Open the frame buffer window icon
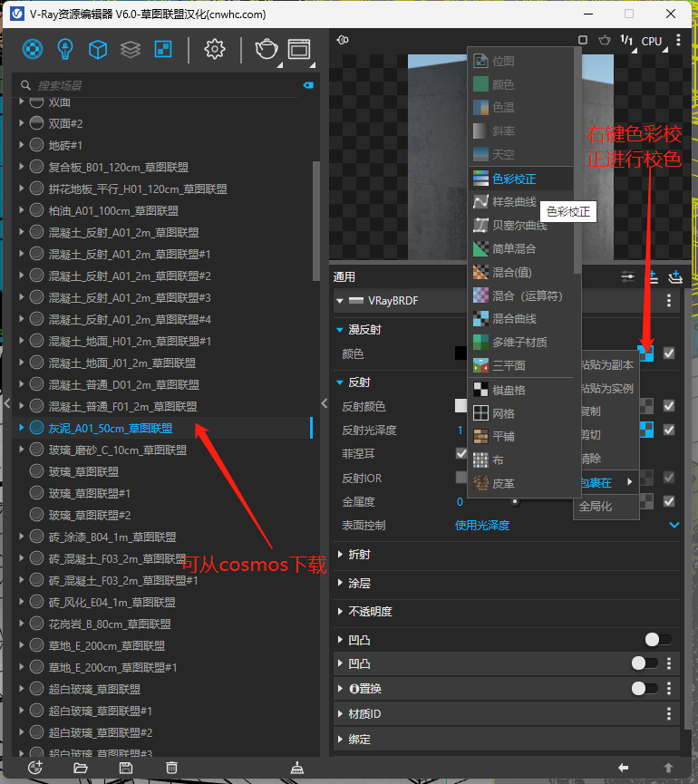This screenshot has width=698, height=784. click(299, 49)
